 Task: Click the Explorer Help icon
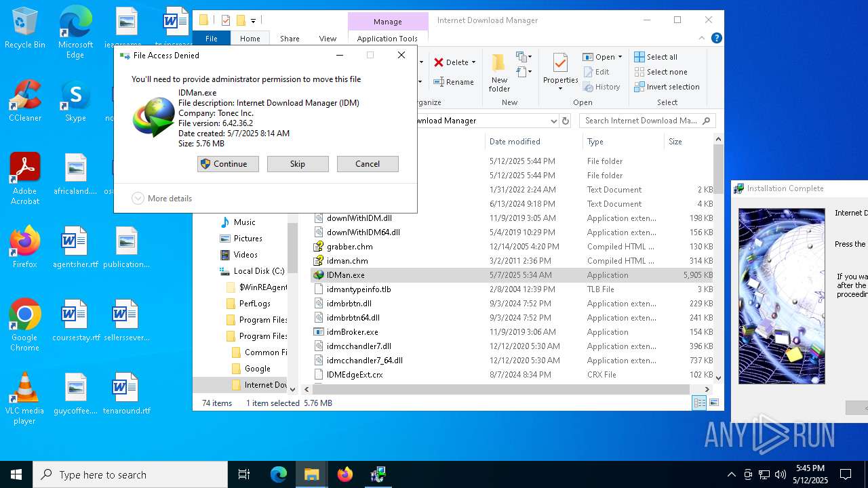(716, 39)
